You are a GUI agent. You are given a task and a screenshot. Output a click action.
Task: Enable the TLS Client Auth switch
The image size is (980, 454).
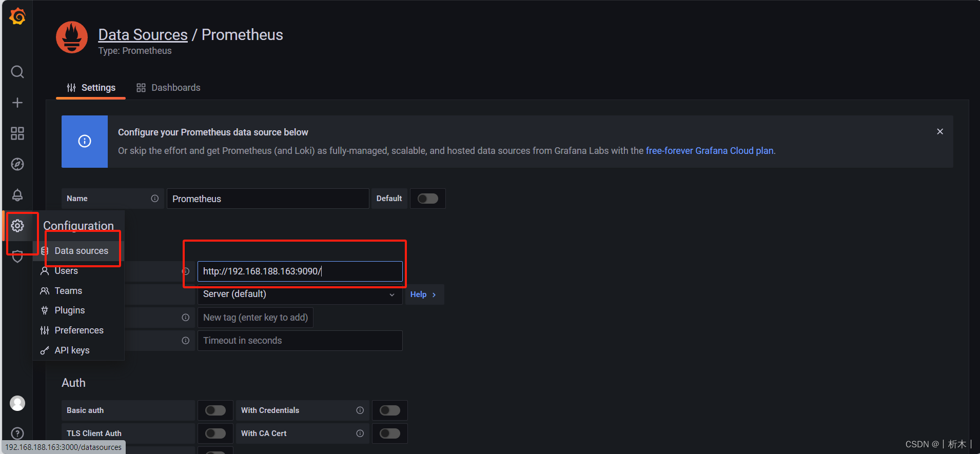point(215,433)
